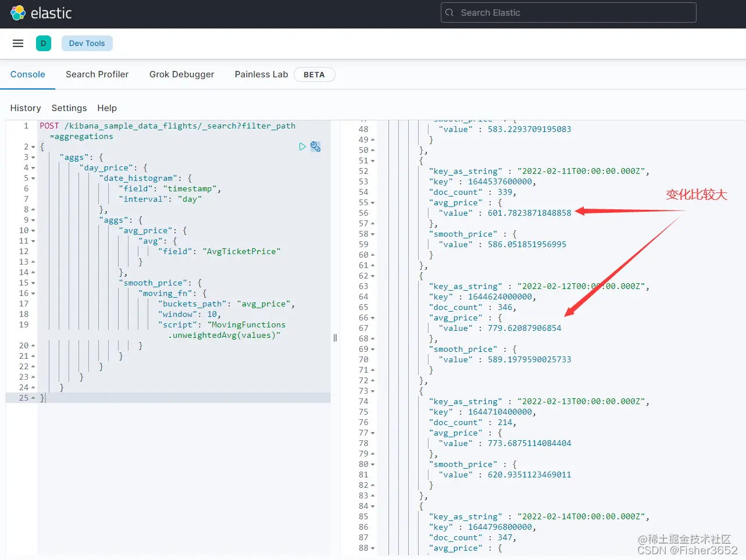Run the request with the play icon
The width and height of the screenshot is (746, 560).
point(302,147)
